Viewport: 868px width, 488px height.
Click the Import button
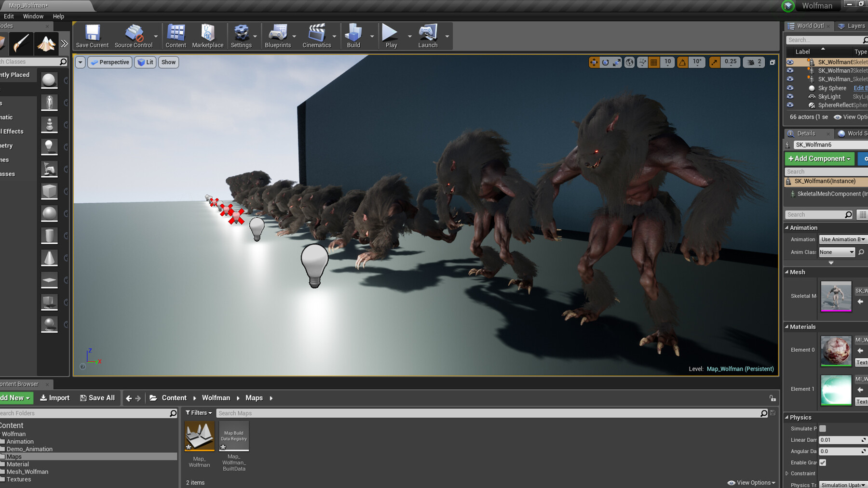pos(54,398)
